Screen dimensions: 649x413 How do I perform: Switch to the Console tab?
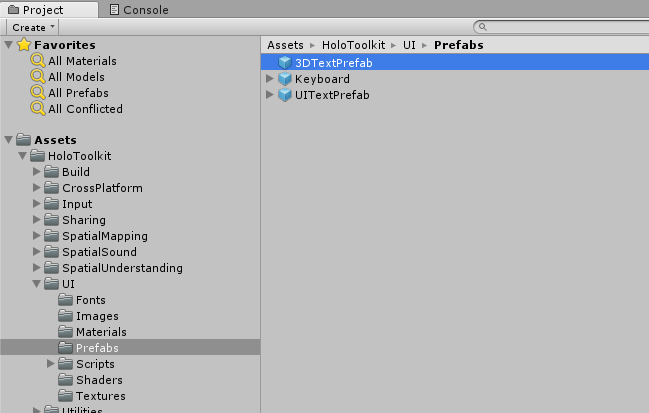pos(138,10)
